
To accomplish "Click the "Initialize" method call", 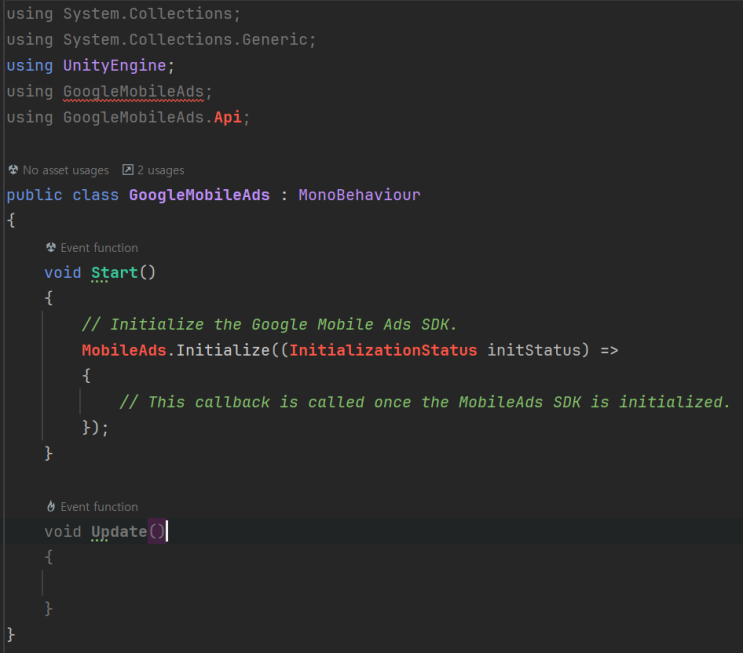I will pos(223,350).
